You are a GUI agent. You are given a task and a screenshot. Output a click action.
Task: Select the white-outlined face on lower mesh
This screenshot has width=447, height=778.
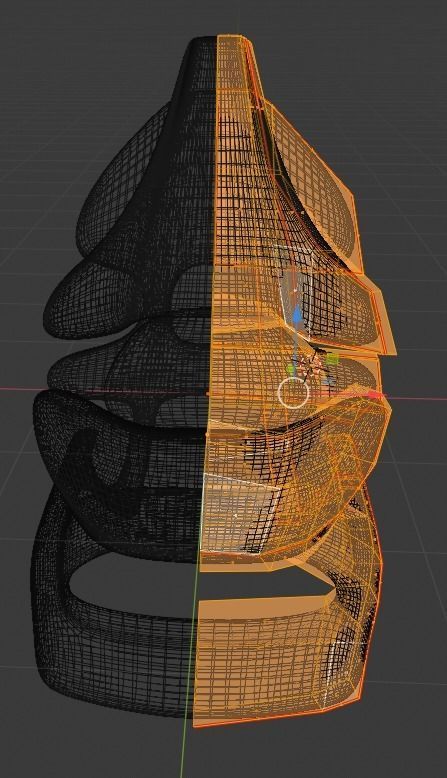coord(239,513)
